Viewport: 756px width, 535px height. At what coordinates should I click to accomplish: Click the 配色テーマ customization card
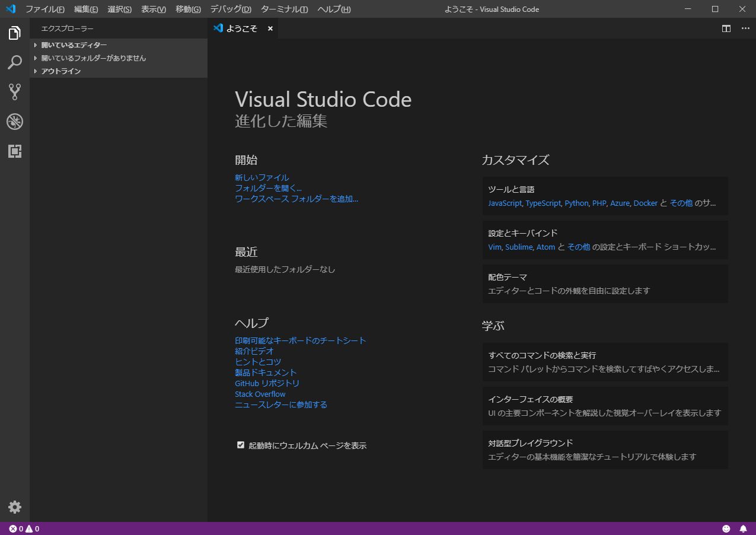[605, 284]
